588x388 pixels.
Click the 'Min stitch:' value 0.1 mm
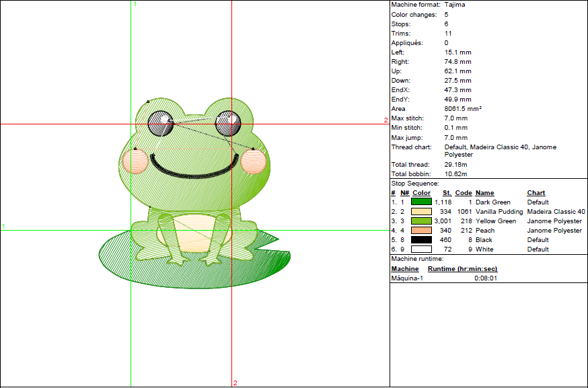tap(456, 128)
